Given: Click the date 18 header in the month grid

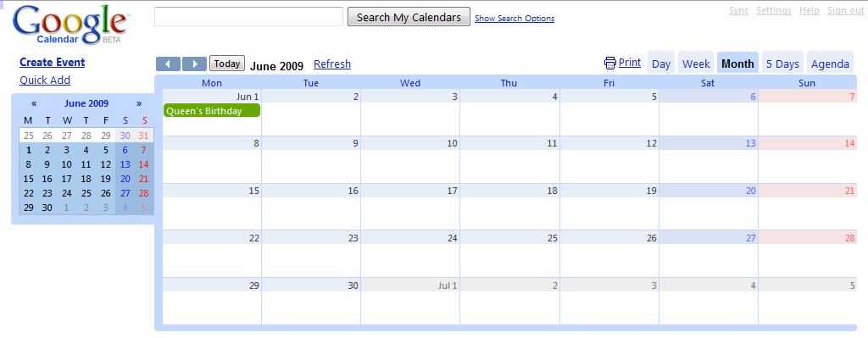Looking at the screenshot, I should click(x=552, y=191).
